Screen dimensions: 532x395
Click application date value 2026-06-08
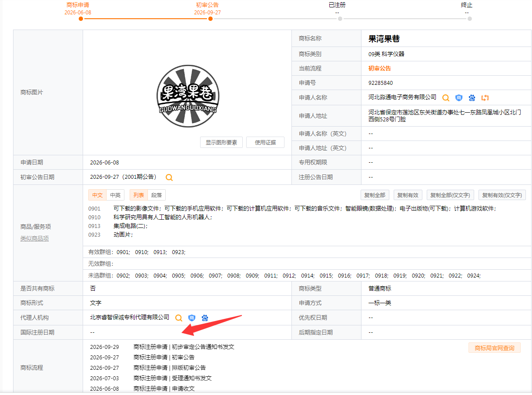pyautogui.click(x=104, y=163)
